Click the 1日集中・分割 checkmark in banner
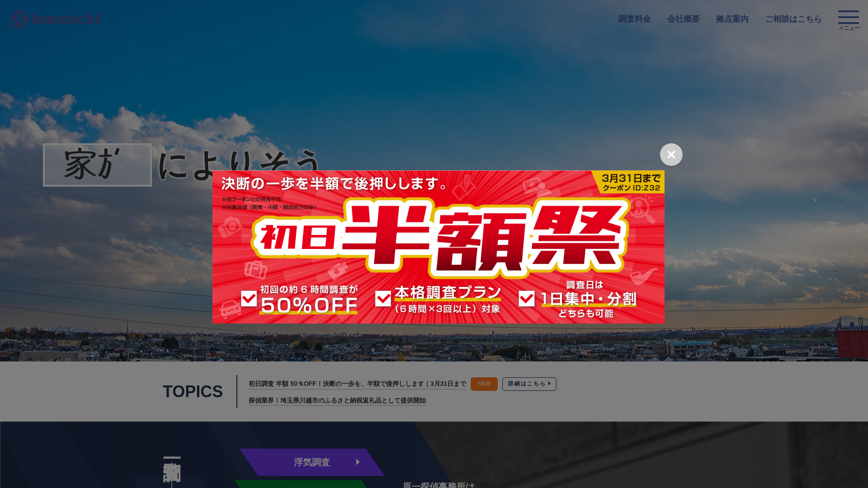Viewport: 868px width, 488px height. pos(527,299)
